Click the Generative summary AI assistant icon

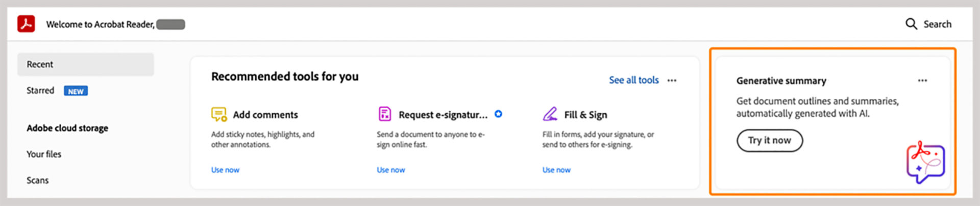click(x=925, y=162)
